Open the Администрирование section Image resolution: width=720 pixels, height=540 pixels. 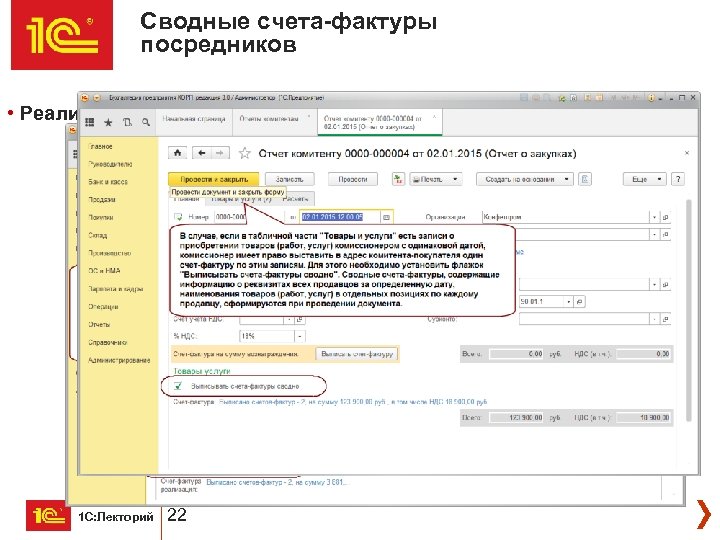click(x=119, y=360)
